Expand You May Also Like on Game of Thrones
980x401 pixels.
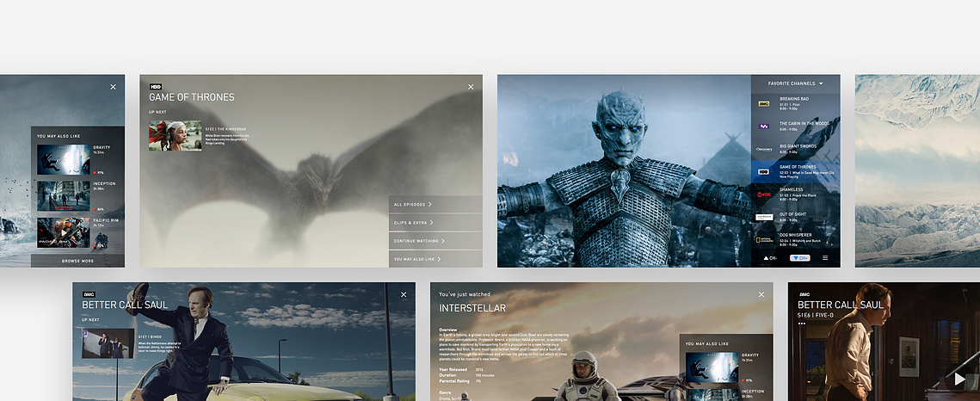(x=435, y=259)
